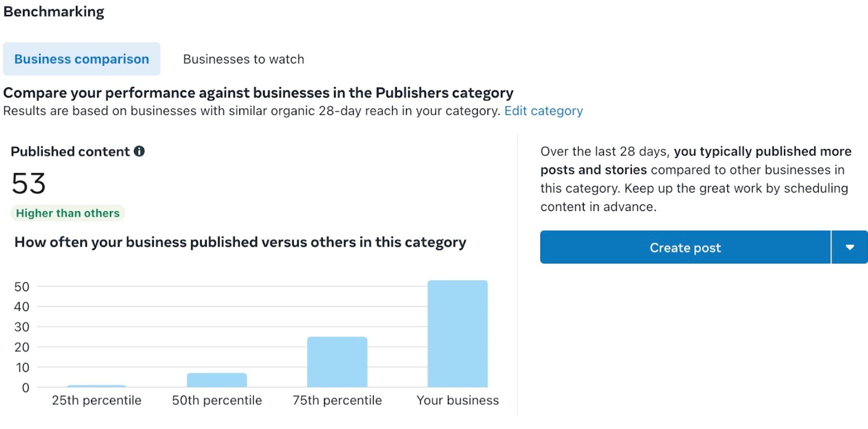The width and height of the screenshot is (868, 429).
Task: Click the "Published content" metric label
Action: coord(70,151)
